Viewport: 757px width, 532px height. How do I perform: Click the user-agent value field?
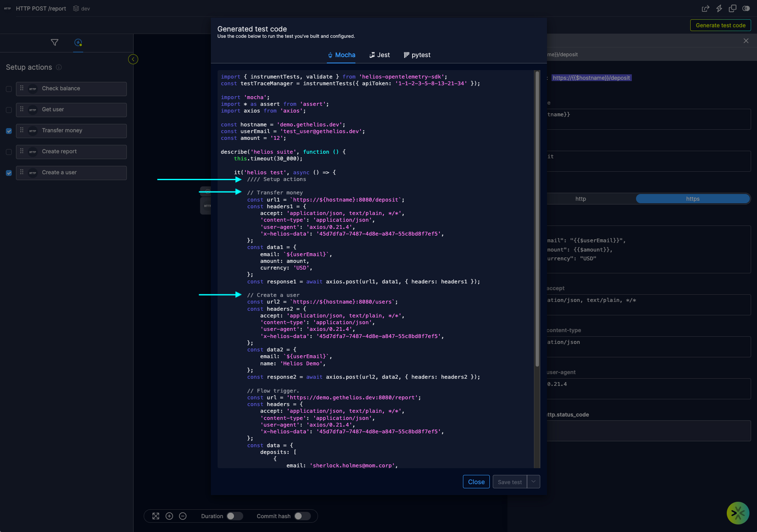coord(649,388)
